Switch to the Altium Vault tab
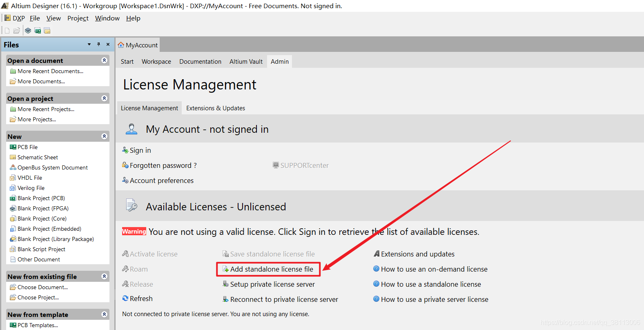The image size is (644, 330). point(246,62)
